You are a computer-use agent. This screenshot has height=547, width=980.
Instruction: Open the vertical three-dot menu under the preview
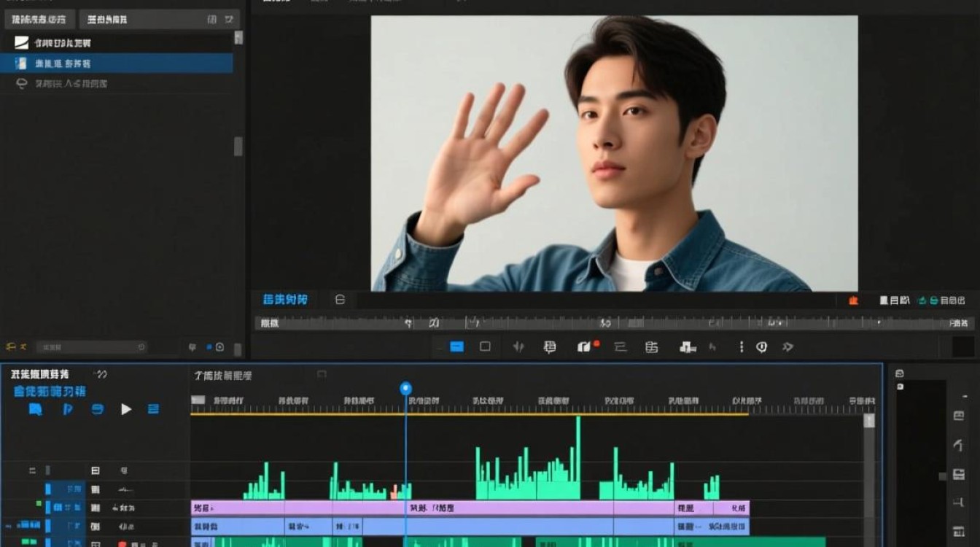(x=742, y=347)
